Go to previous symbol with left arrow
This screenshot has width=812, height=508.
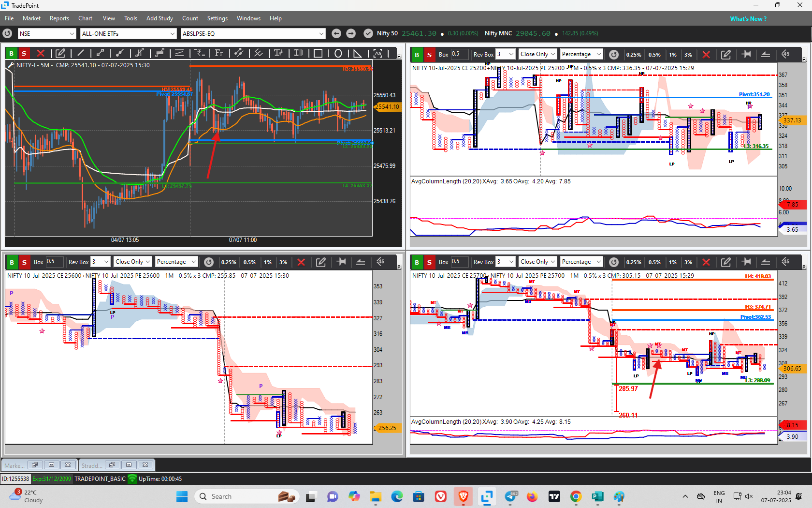coord(336,33)
